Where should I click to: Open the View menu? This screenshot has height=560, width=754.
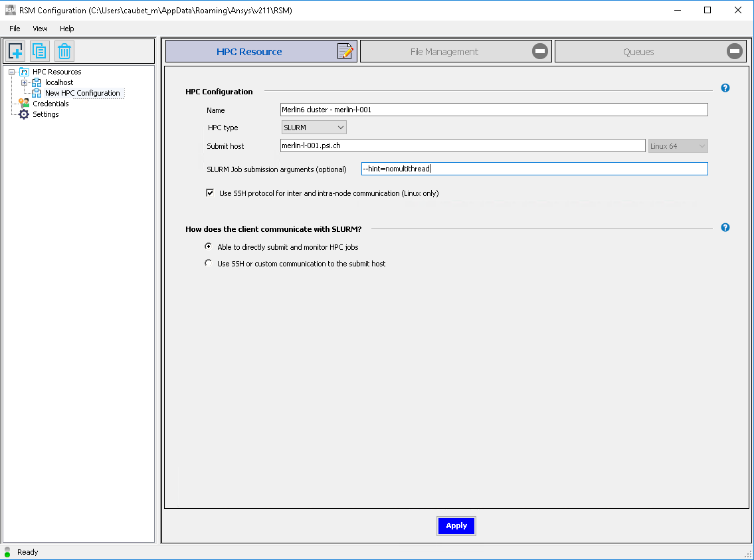40,29
